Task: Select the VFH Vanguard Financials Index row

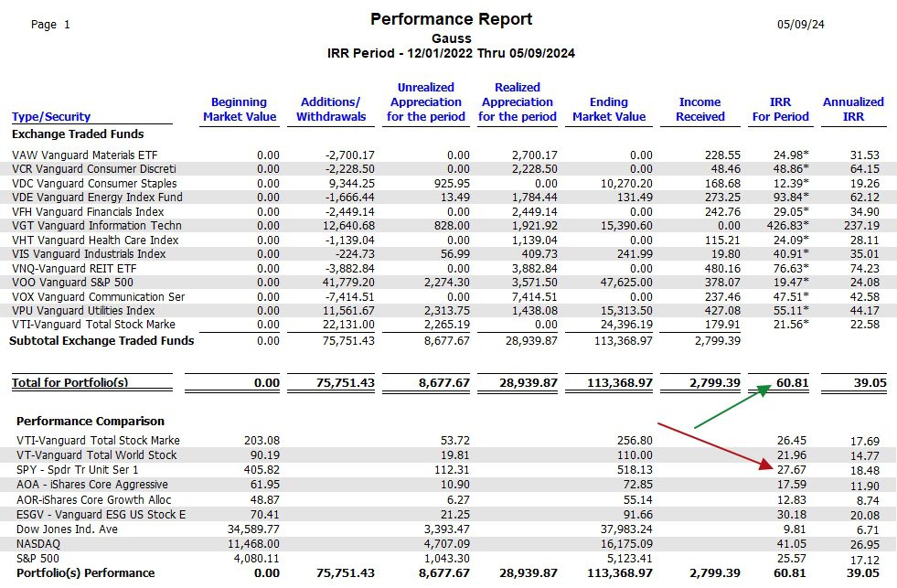Action: 448,211
